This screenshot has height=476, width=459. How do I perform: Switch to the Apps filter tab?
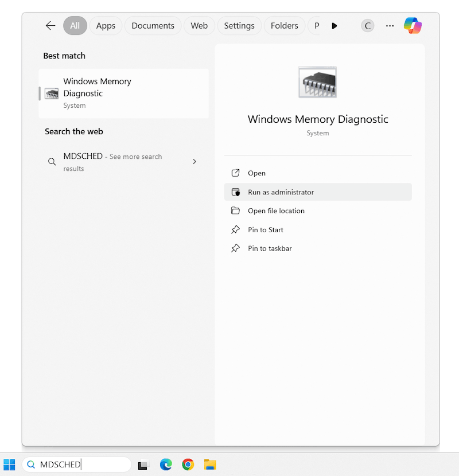pos(106,26)
